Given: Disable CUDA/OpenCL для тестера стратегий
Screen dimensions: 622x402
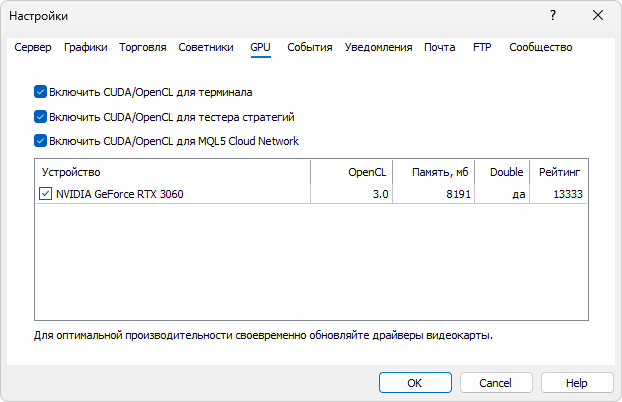Looking at the screenshot, I should [x=41, y=117].
